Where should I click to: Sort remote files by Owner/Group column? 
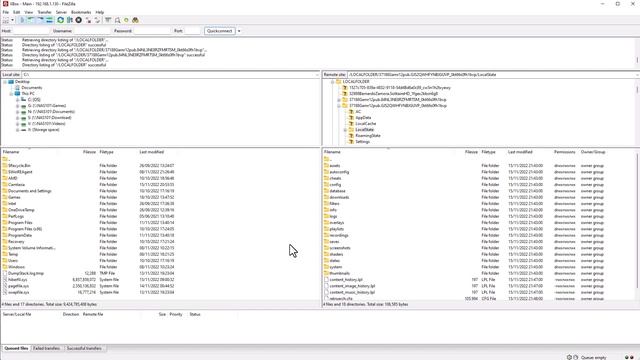click(593, 152)
